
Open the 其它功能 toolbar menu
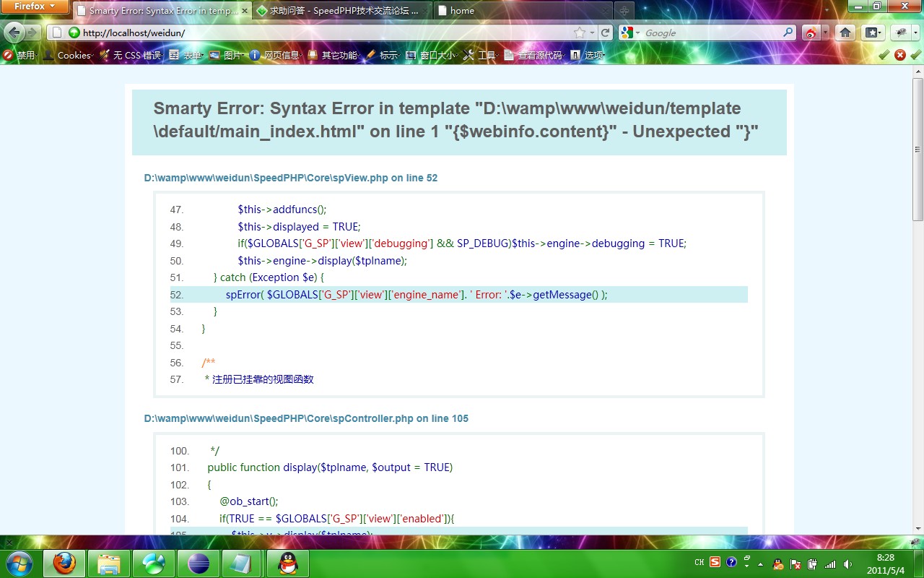(334, 55)
